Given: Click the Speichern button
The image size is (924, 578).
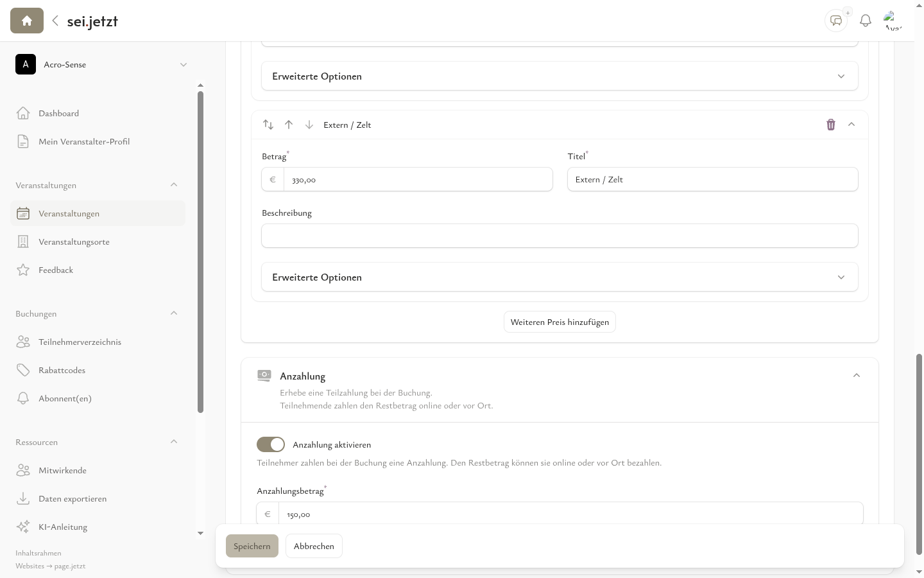Looking at the screenshot, I should tap(252, 547).
